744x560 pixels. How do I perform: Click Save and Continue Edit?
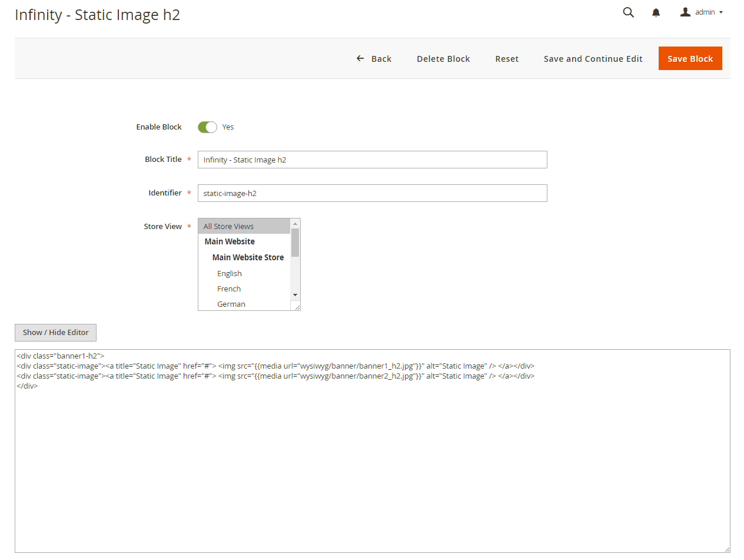593,59
